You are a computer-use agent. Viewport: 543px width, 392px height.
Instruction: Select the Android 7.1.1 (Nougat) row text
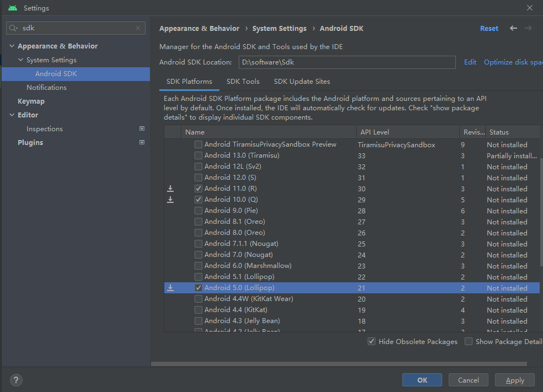241,244
